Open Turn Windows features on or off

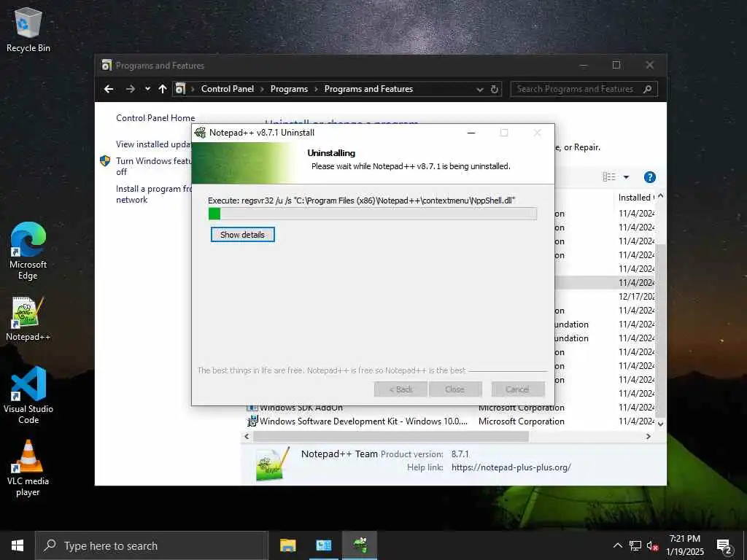[x=153, y=166]
